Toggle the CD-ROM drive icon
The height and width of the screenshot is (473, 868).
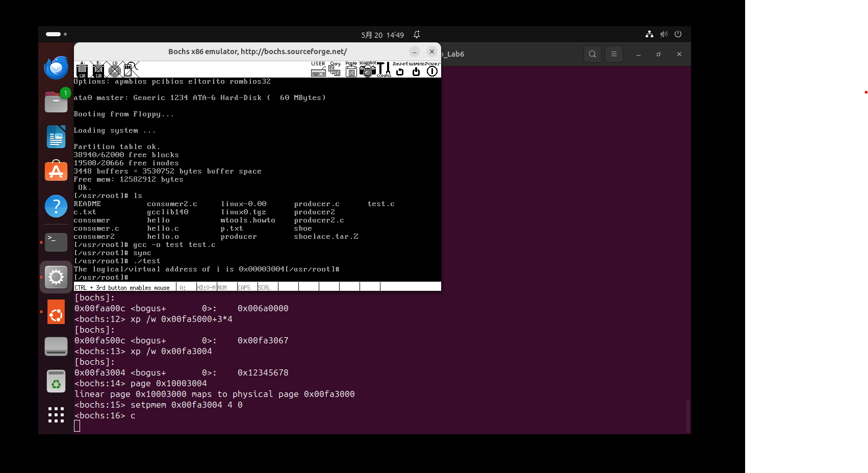coord(115,70)
